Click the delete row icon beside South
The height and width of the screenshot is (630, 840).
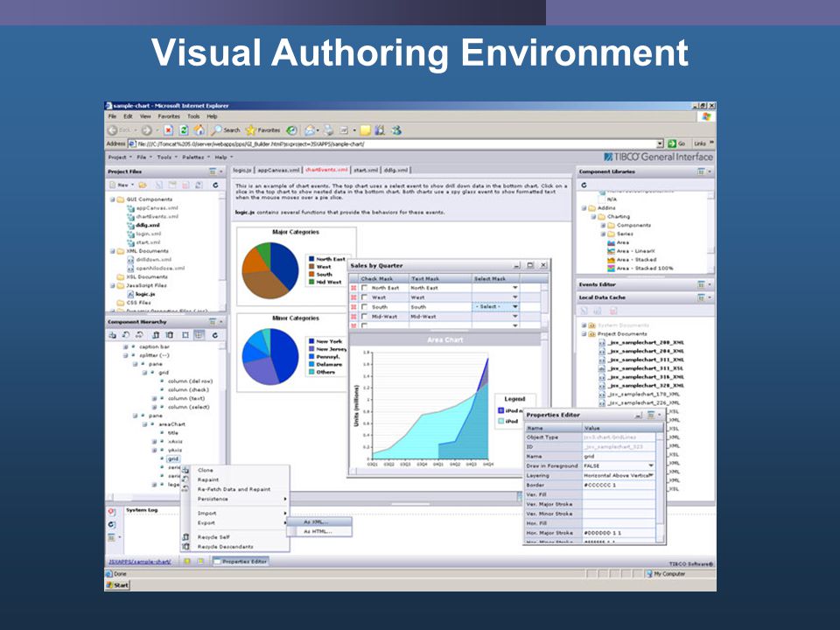[353, 307]
